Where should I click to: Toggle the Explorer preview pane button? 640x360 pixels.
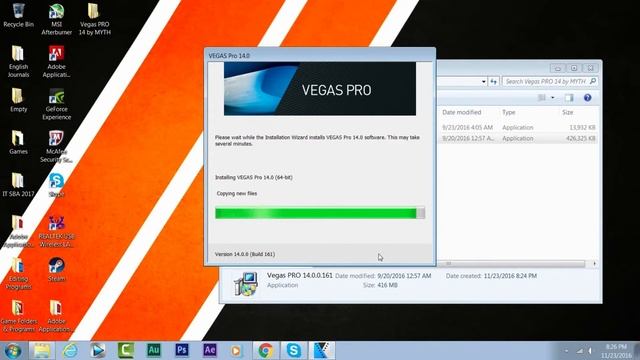[569, 98]
